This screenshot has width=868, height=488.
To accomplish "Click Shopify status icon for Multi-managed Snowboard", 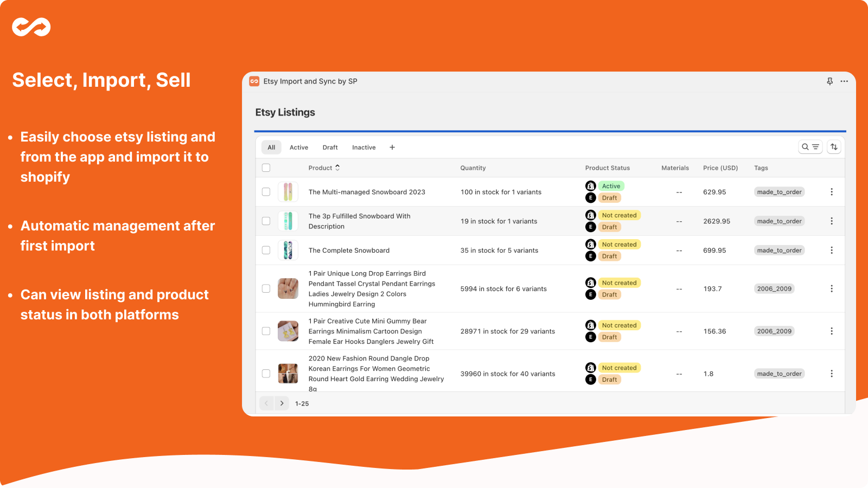I will 591,186.
